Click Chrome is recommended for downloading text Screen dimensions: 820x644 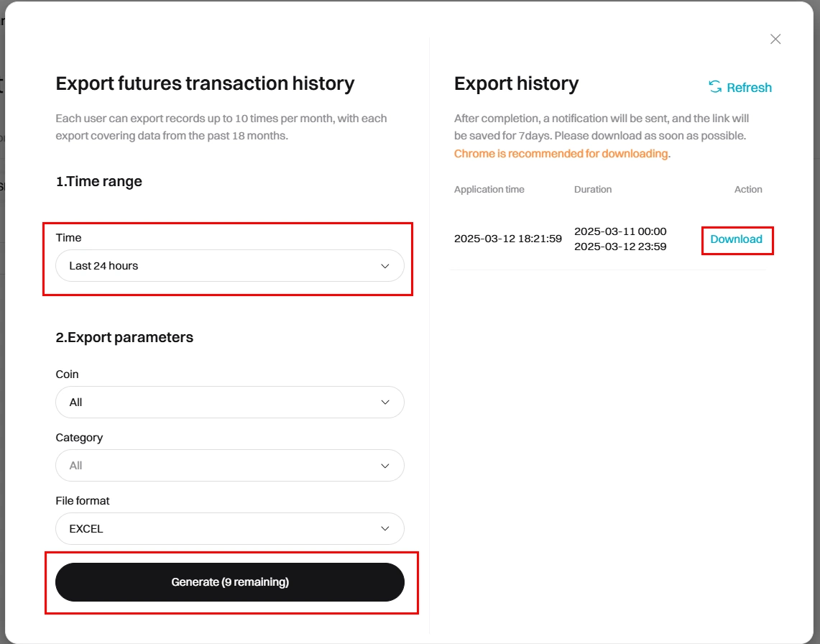tap(561, 154)
